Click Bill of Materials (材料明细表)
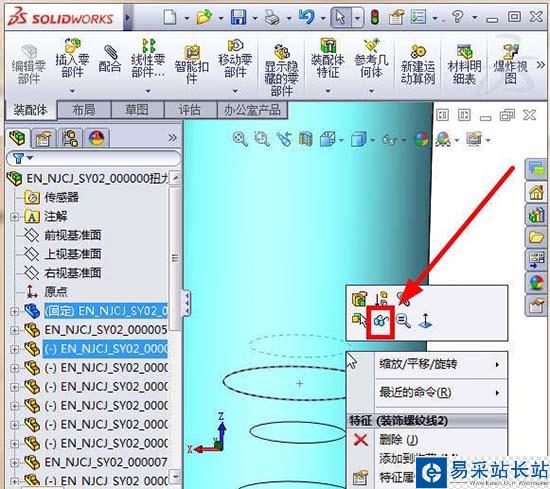This screenshot has width=550, height=489. 464,64
